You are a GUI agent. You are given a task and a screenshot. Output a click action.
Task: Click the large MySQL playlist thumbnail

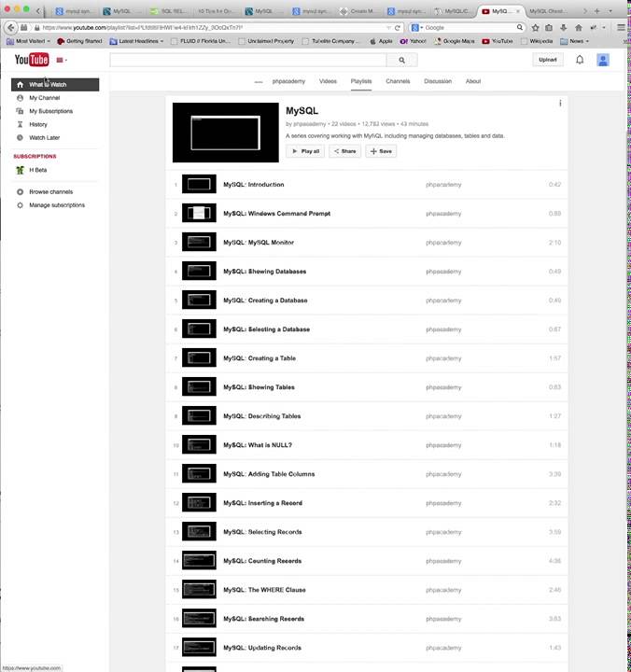tap(226, 133)
